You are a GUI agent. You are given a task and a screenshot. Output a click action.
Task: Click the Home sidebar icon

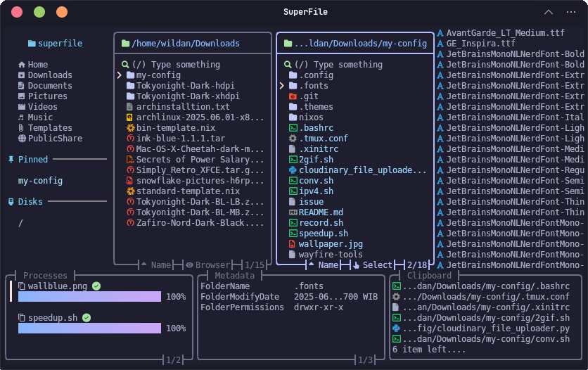pos(22,65)
